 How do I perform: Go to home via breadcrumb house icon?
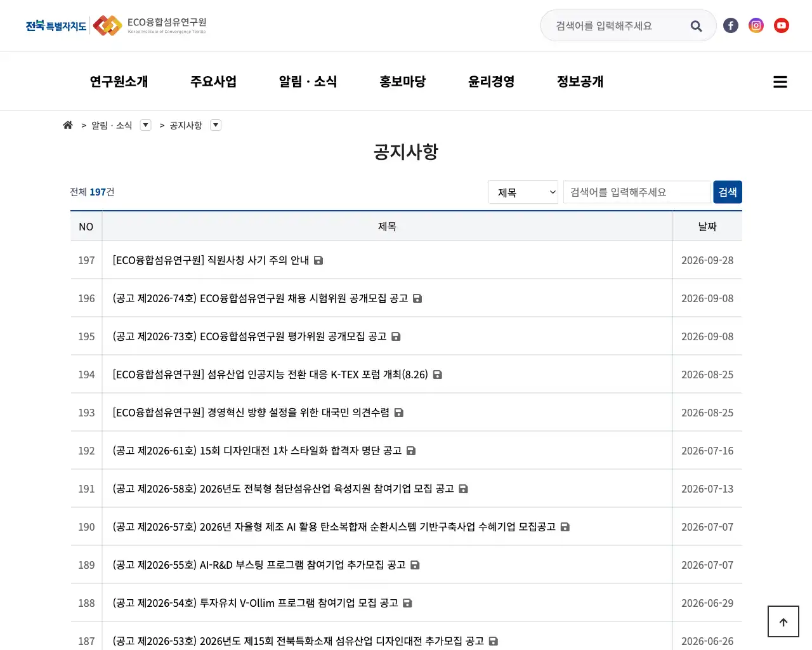point(68,125)
